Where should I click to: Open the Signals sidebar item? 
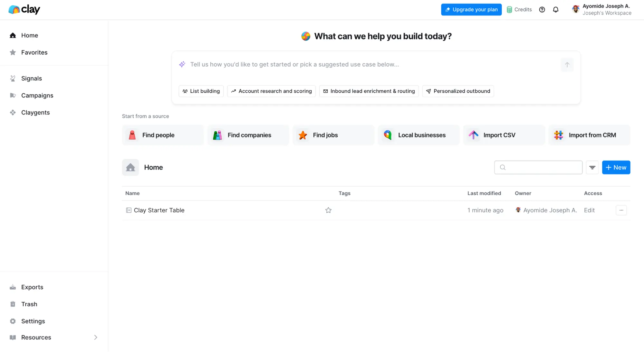(x=31, y=79)
